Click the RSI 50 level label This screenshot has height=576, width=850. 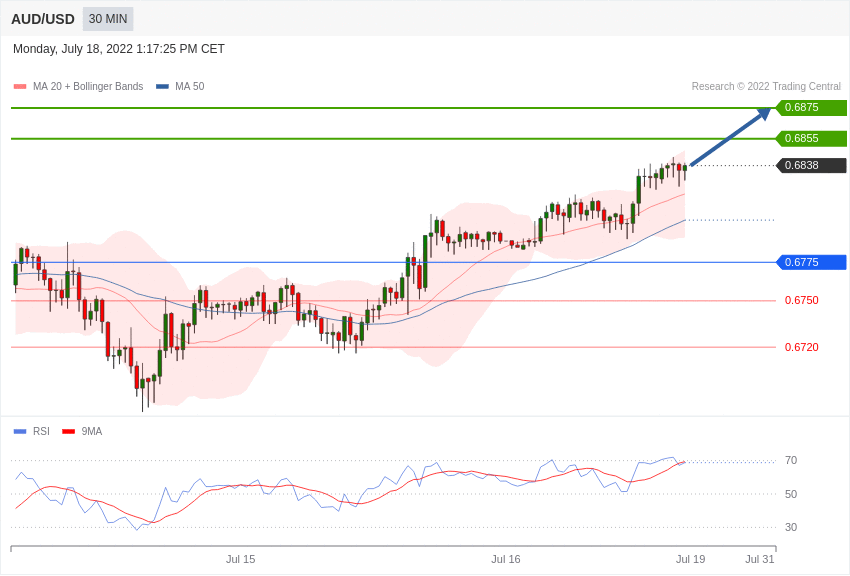pos(791,494)
